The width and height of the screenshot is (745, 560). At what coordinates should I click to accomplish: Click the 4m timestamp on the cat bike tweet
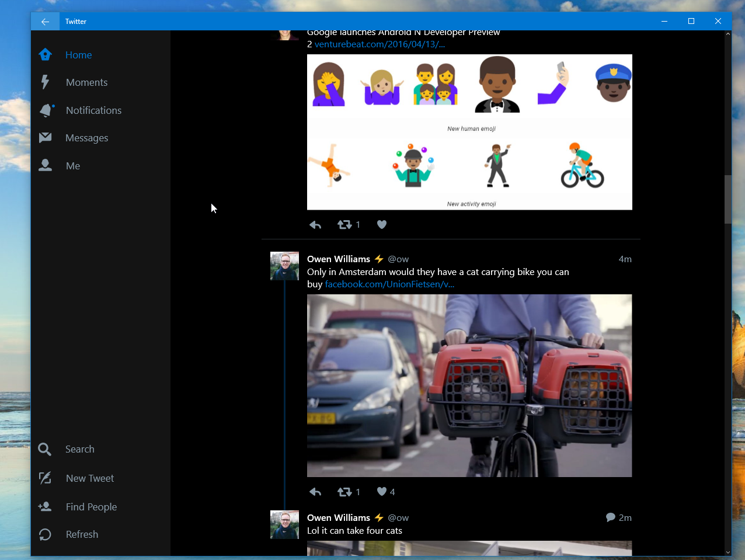pos(625,259)
